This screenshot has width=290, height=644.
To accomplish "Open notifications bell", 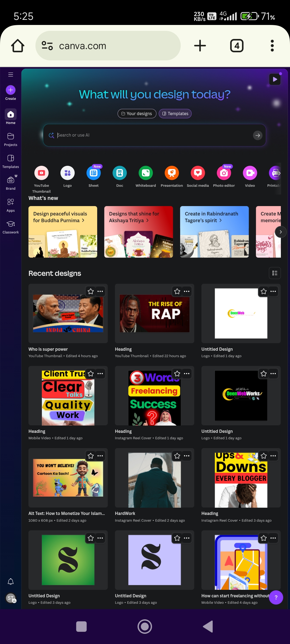I will click(10, 582).
